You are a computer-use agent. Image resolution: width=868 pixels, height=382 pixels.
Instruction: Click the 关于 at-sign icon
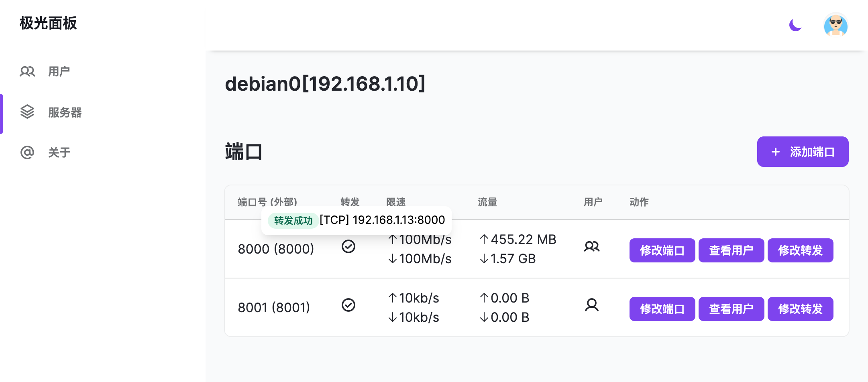pyautogui.click(x=27, y=152)
